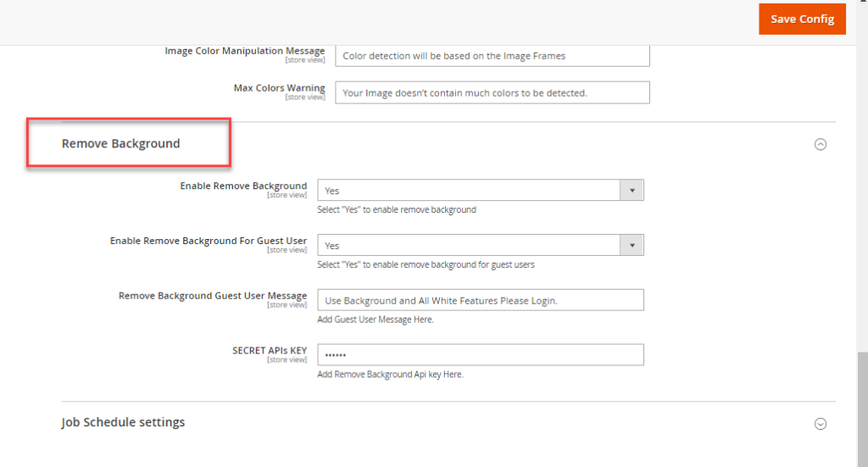Click the Image Color Manipulation Message label
The height and width of the screenshot is (467, 868).
[x=245, y=51]
